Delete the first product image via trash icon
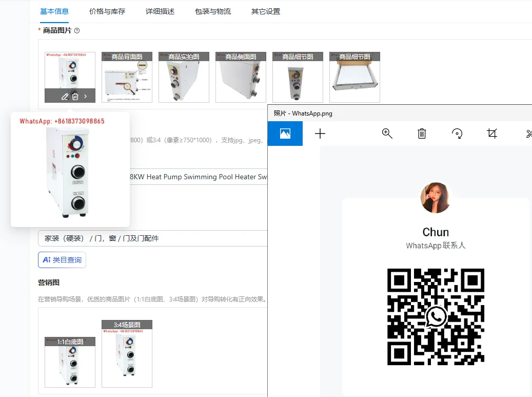Viewport: 532px width, 397px height. pos(75,96)
